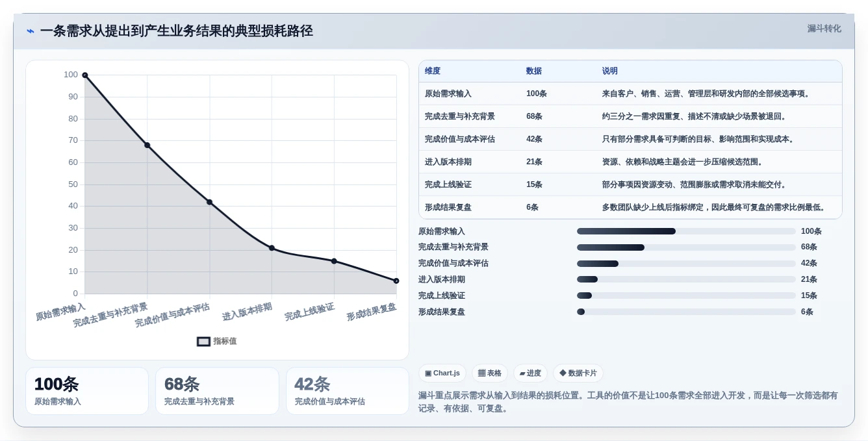
Task: Click the 完成上线验证 x-axis label on chart
Action: [309, 311]
